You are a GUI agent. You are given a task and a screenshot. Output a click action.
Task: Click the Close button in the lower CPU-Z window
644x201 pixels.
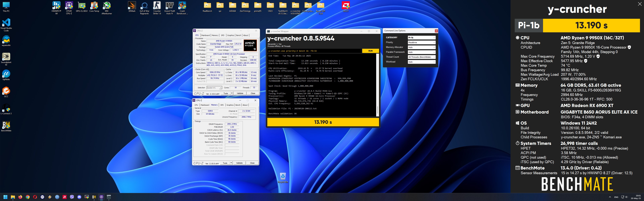pos(252,163)
